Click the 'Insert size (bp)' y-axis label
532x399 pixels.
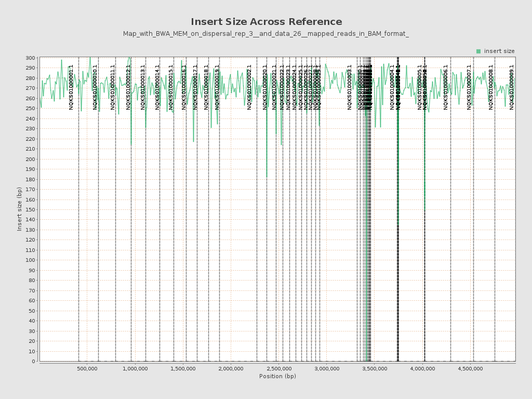pos(20,209)
